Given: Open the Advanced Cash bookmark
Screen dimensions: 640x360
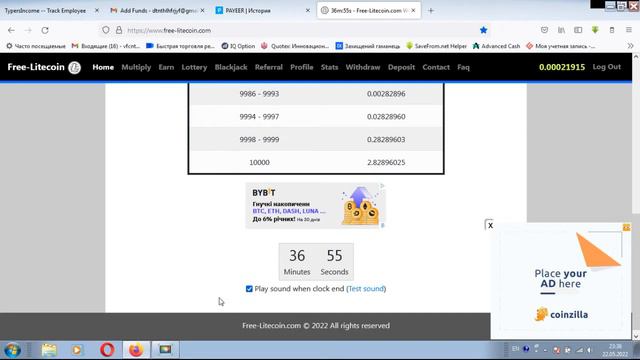Looking at the screenshot, I should [x=496, y=46].
